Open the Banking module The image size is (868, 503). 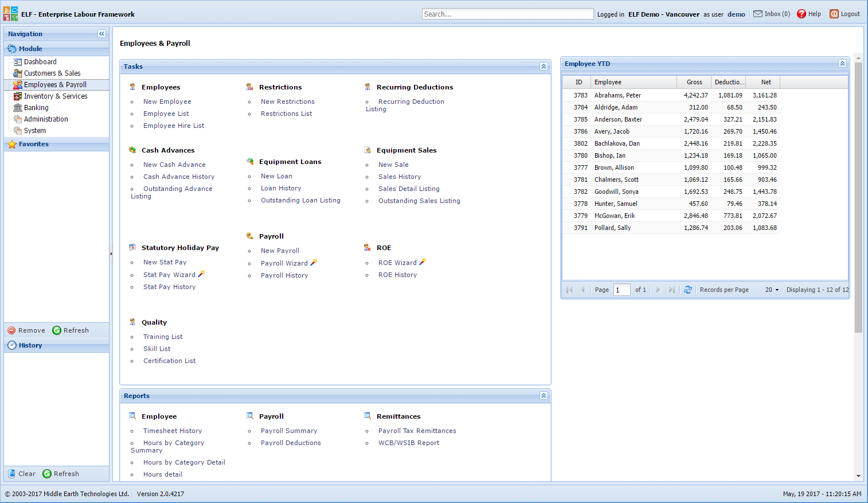point(35,107)
